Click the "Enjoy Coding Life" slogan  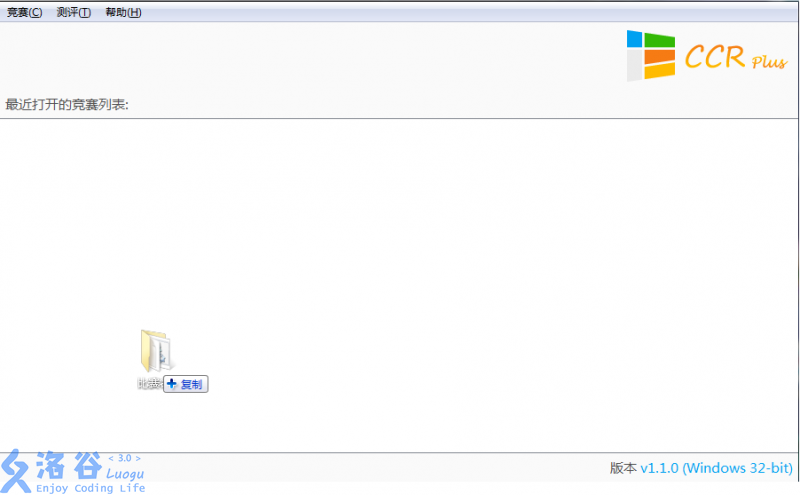[x=90, y=488]
